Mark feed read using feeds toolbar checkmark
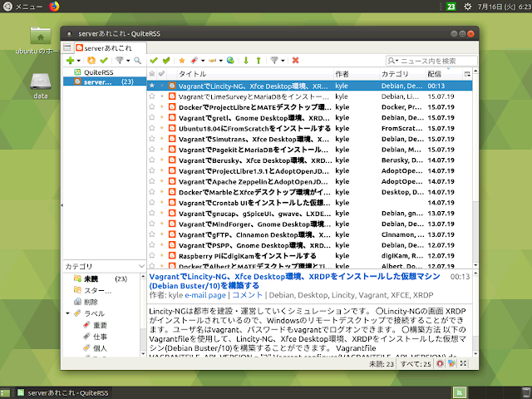The image size is (532, 399). [x=104, y=61]
